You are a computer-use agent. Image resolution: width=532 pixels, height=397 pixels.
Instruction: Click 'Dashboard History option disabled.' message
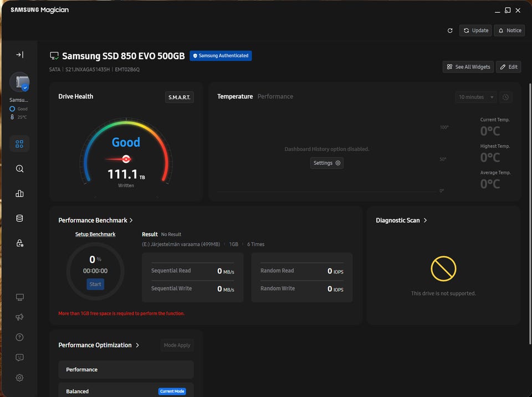327,149
